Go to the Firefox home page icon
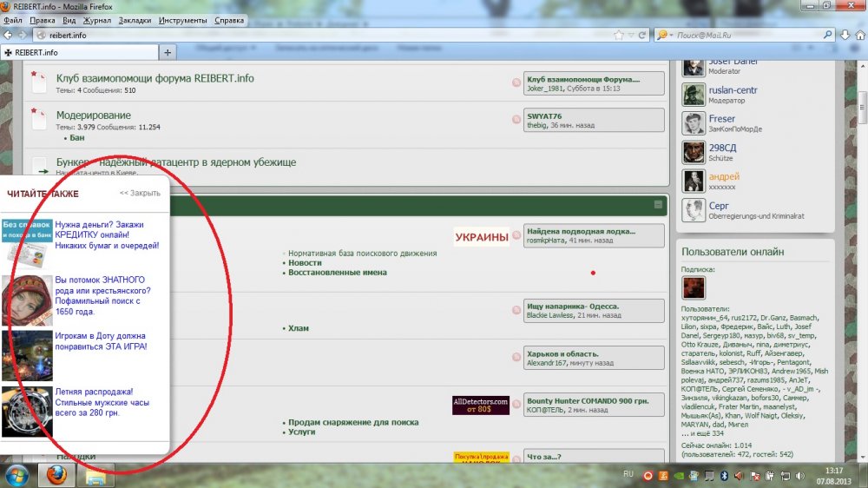The width and height of the screenshot is (868, 488). pos(858,36)
